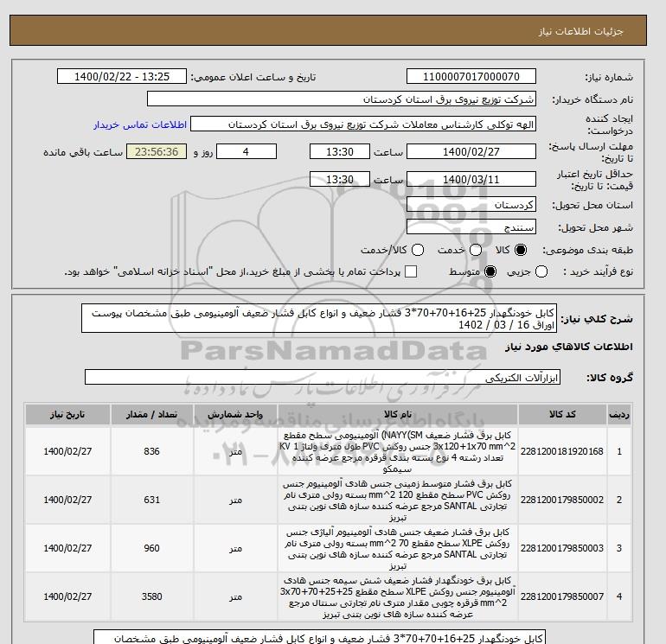666x644 pixels.
Task: Click the response deadline time 13:30 field
Action: pyautogui.click(x=340, y=151)
